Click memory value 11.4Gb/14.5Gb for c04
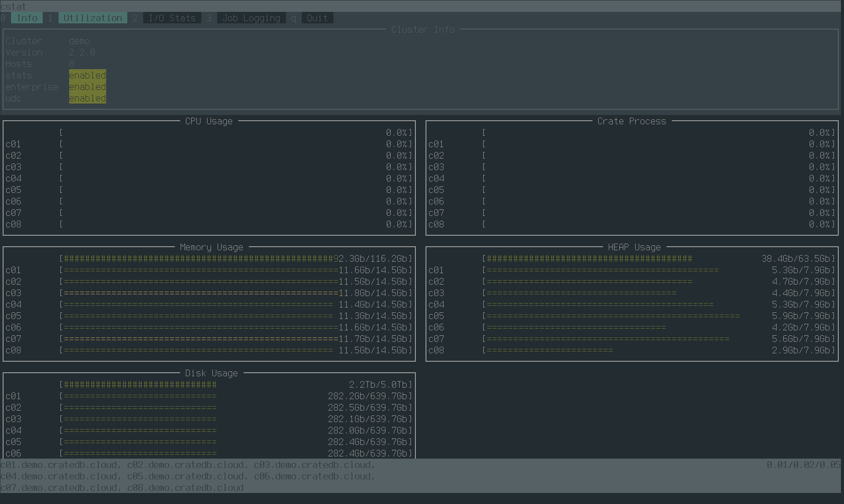The height and width of the screenshot is (504, 844). [x=373, y=304]
